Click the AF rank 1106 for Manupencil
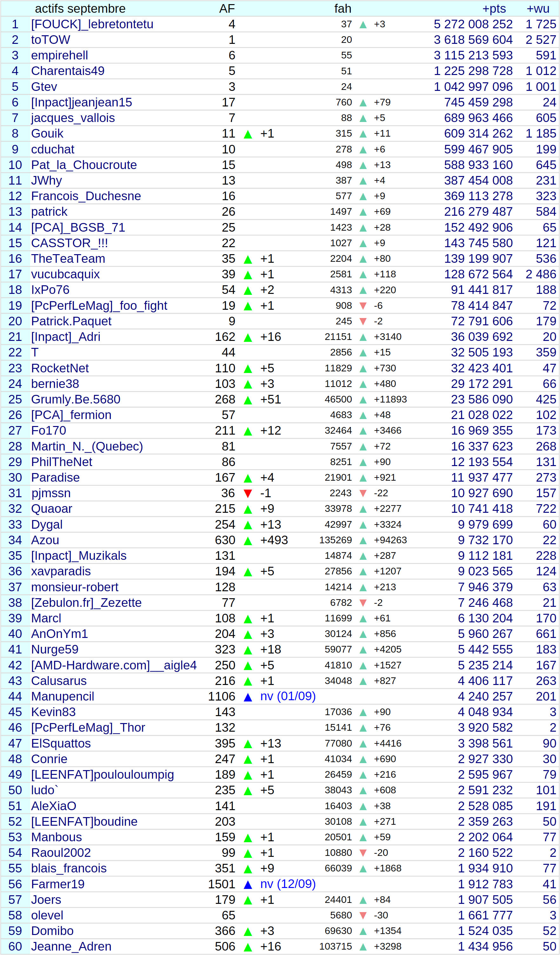560x955 pixels. [x=222, y=696]
